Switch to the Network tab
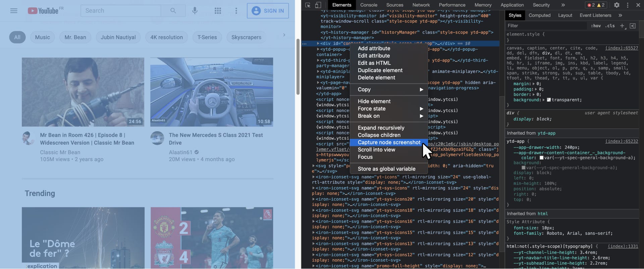 421,5
